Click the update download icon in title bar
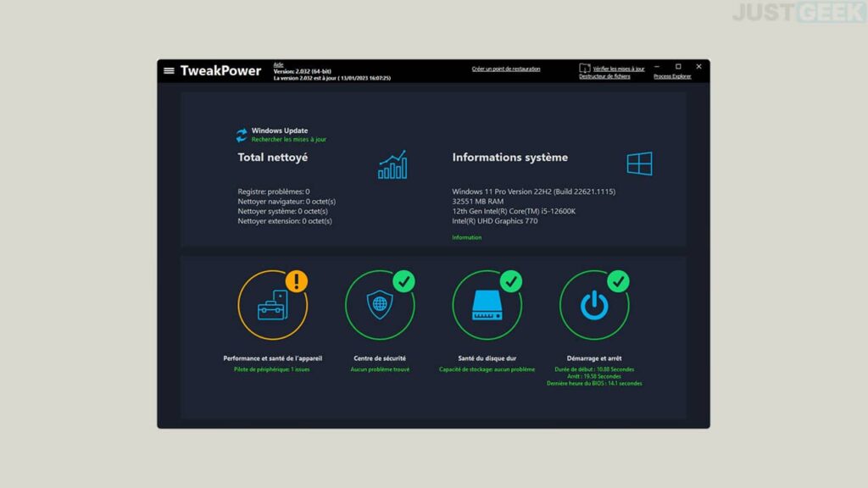The width and height of the screenshot is (868, 488). (585, 68)
